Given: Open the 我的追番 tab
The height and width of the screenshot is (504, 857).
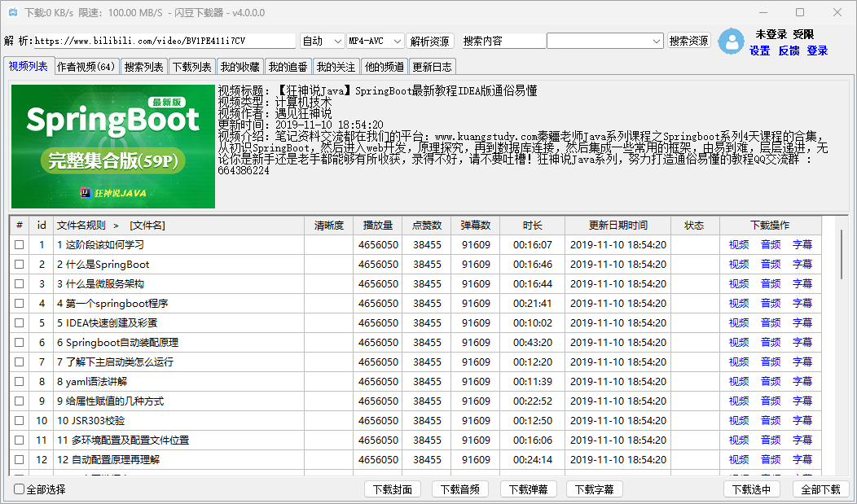Looking at the screenshot, I should [x=288, y=67].
